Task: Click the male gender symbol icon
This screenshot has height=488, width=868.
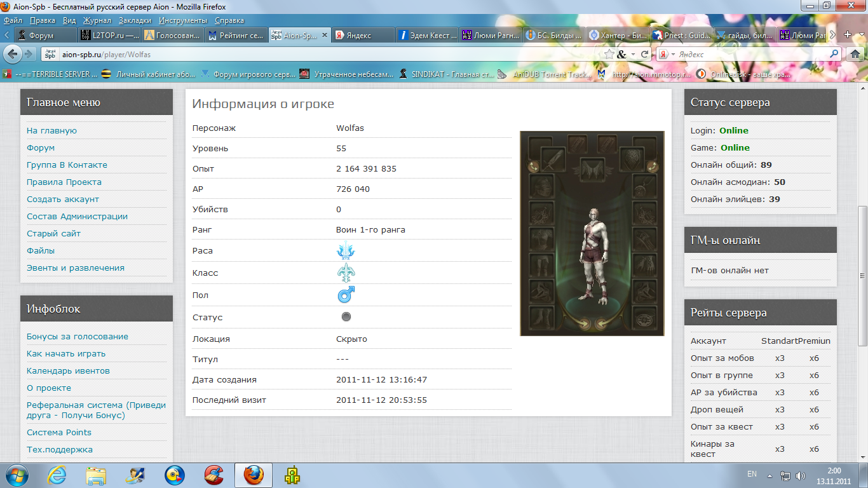Action: [x=346, y=295]
